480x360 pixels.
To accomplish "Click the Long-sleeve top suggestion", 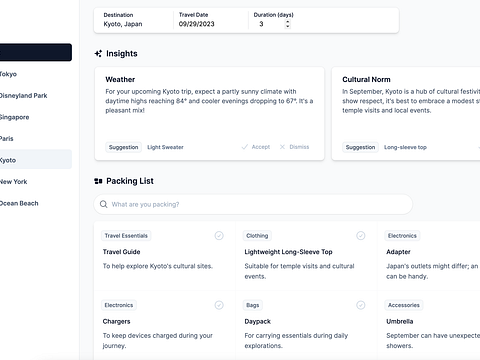I will click(405, 147).
